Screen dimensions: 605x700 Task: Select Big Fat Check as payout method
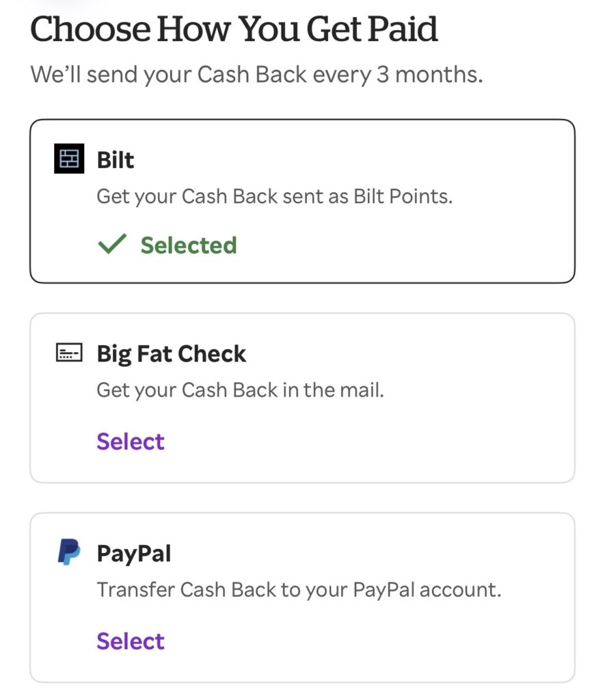pos(131,442)
